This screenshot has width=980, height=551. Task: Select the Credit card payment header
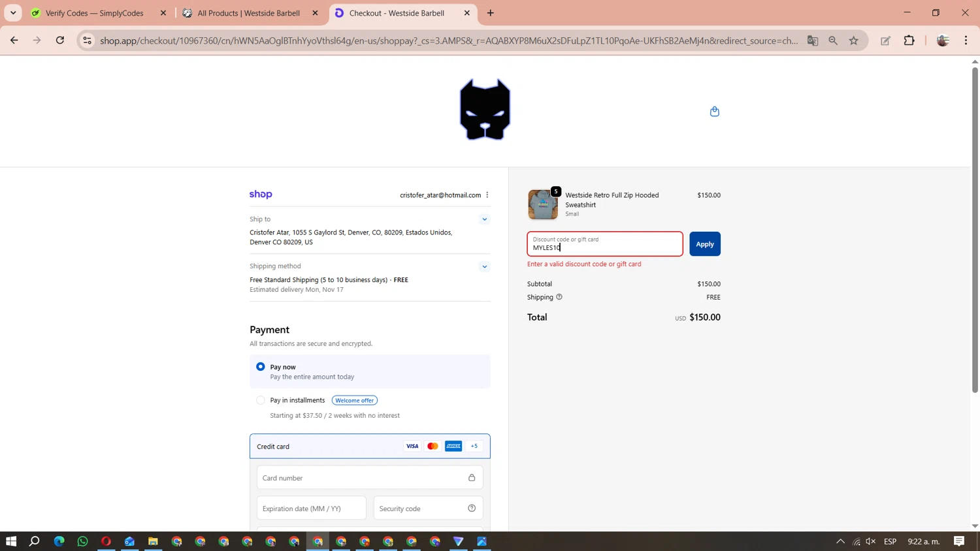tap(370, 447)
